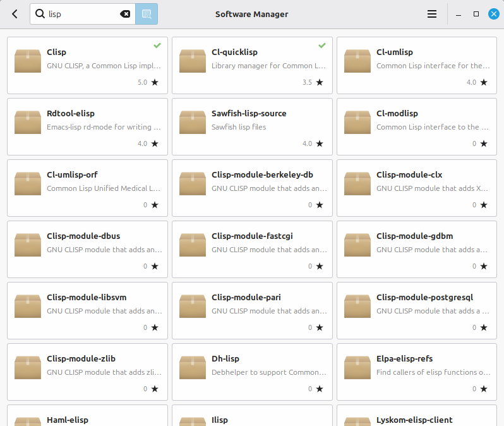Close the Software Manager window
The height and width of the screenshot is (426, 504).
click(x=494, y=14)
